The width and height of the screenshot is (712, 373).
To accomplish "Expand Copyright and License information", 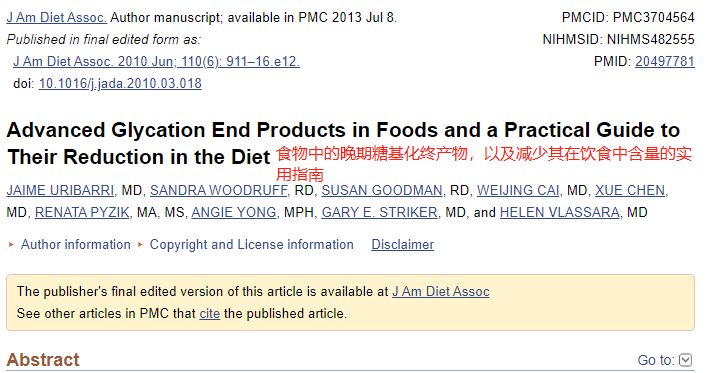I will click(252, 244).
